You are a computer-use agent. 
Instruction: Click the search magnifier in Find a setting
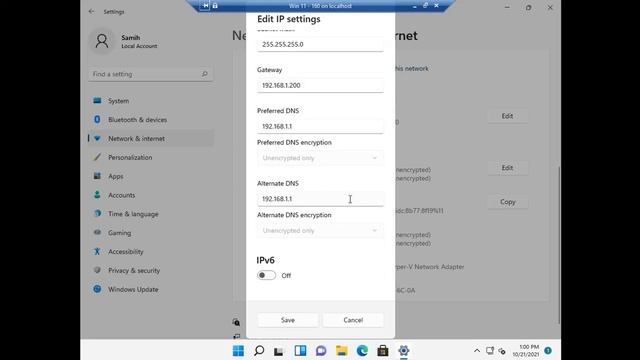[x=204, y=74]
